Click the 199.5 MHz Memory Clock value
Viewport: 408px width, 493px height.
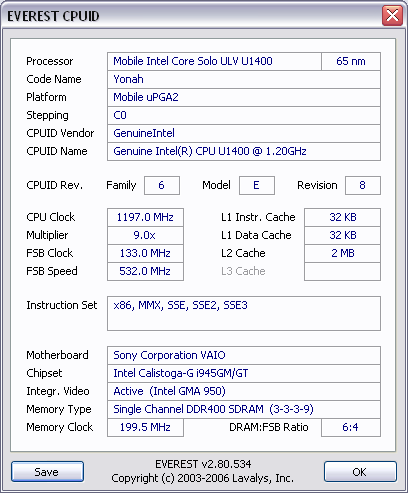click(145, 427)
